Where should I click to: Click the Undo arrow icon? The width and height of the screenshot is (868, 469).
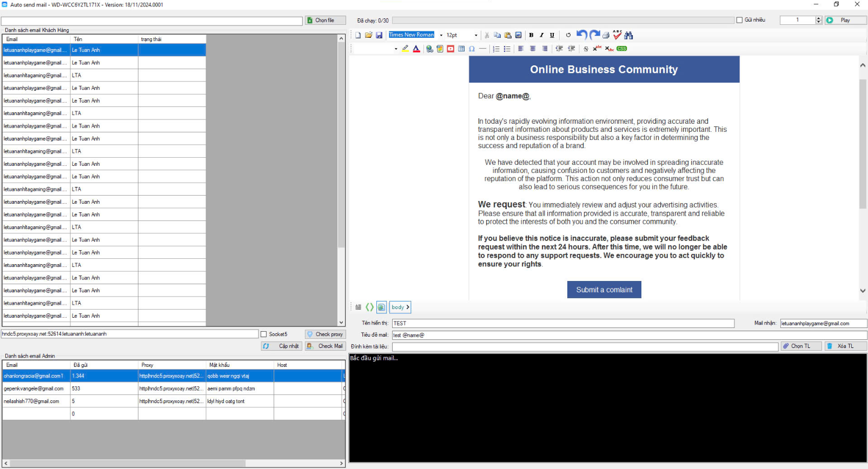581,35
